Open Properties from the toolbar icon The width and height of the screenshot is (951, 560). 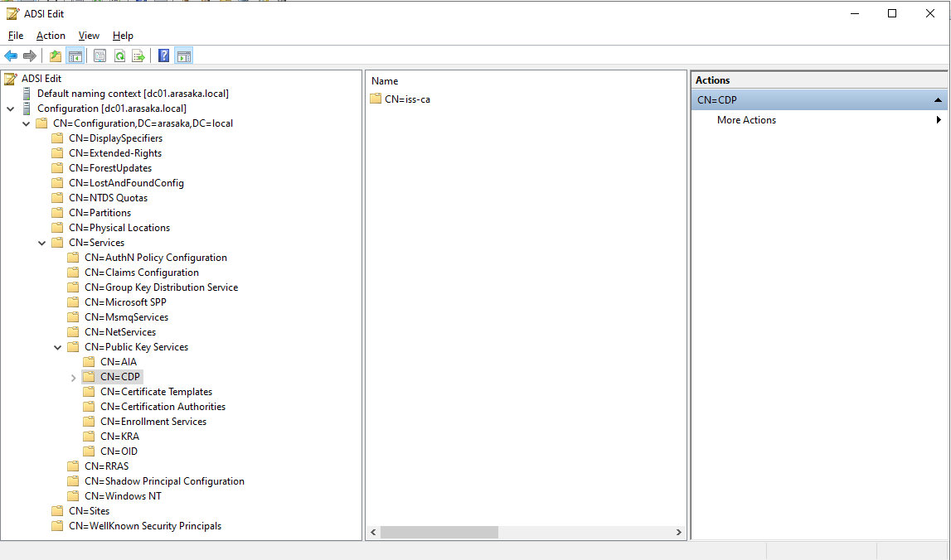[x=100, y=56]
